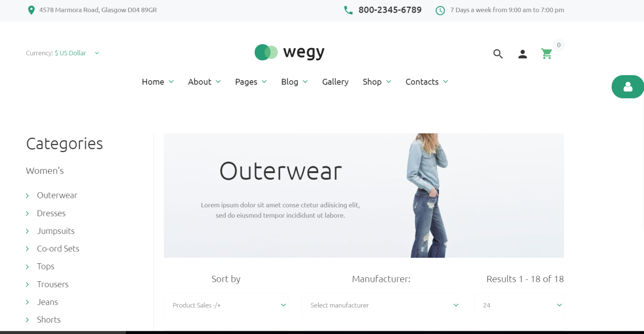Click the green floating user button

(628, 87)
